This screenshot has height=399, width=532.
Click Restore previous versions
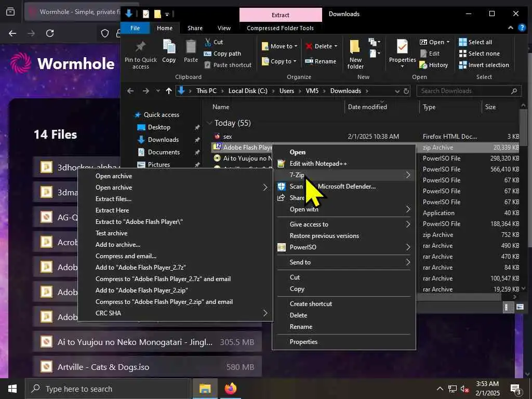click(324, 236)
